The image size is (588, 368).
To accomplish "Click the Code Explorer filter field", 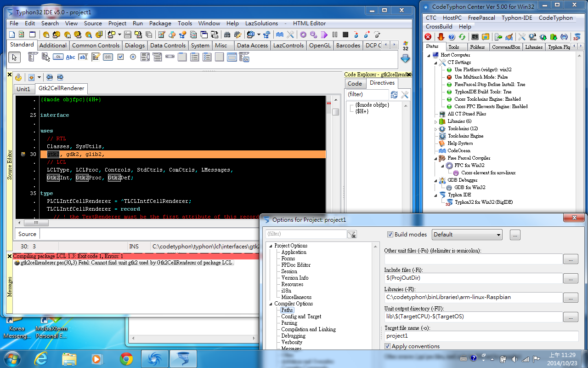I will pos(367,94).
